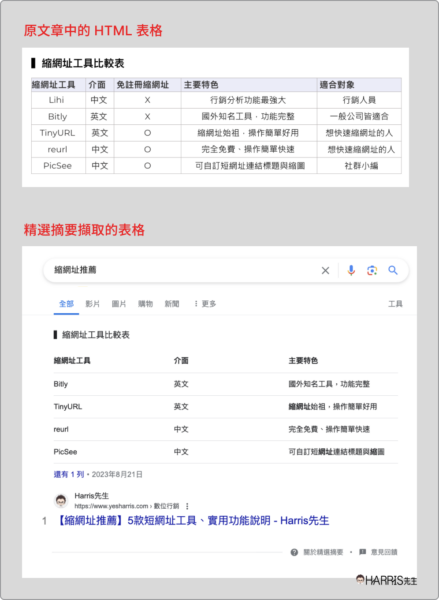Switch to the 影片 tab
The width and height of the screenshot is (439, 600).
click(93, 304)
